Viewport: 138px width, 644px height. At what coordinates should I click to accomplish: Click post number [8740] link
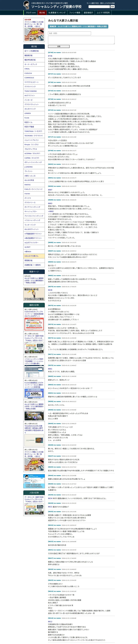[51, 52]
